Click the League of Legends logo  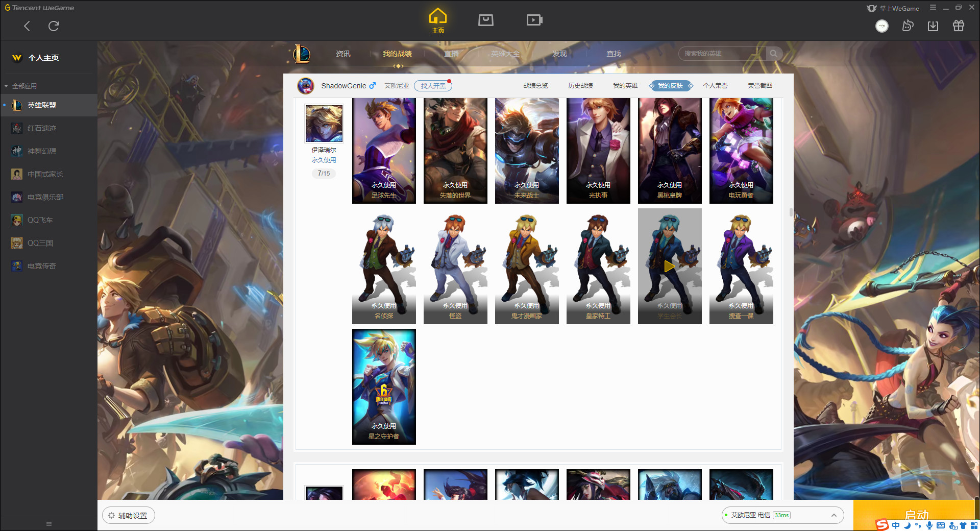301,54
